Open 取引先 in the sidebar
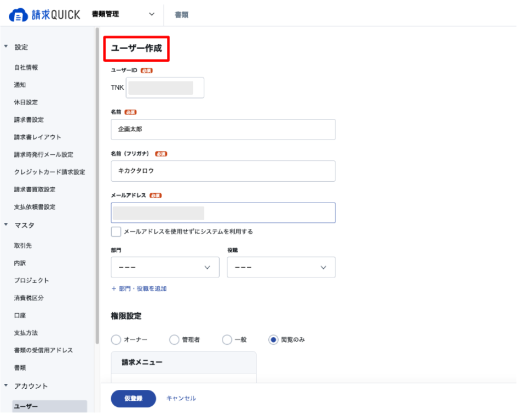Image resolution: width=532 pixels, height=413 pixels. (23, 246)
